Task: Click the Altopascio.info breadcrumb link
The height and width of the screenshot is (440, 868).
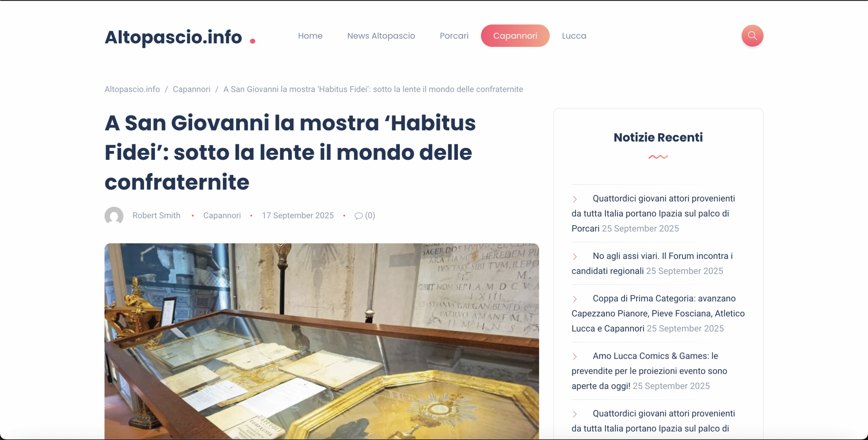Action: pyautogui.click(x=132, y=89)
